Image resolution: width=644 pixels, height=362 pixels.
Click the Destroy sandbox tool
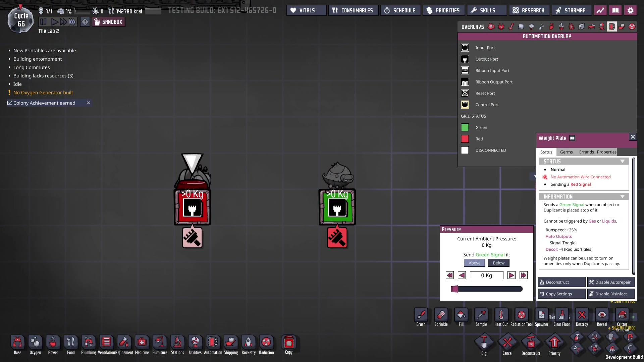pos(582,315)
